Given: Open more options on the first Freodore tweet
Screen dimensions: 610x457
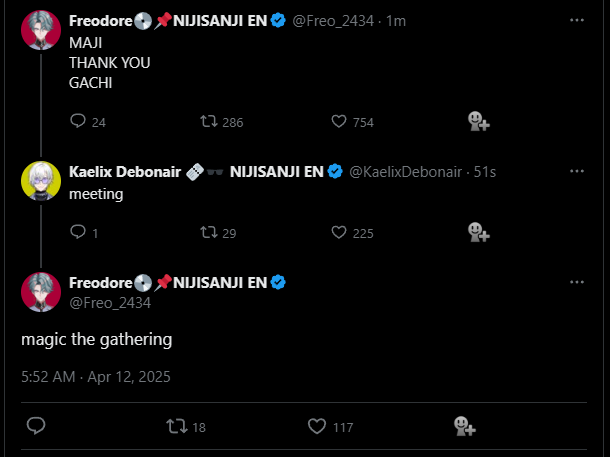Looking at the screenshot, I should tap(576, 20).
